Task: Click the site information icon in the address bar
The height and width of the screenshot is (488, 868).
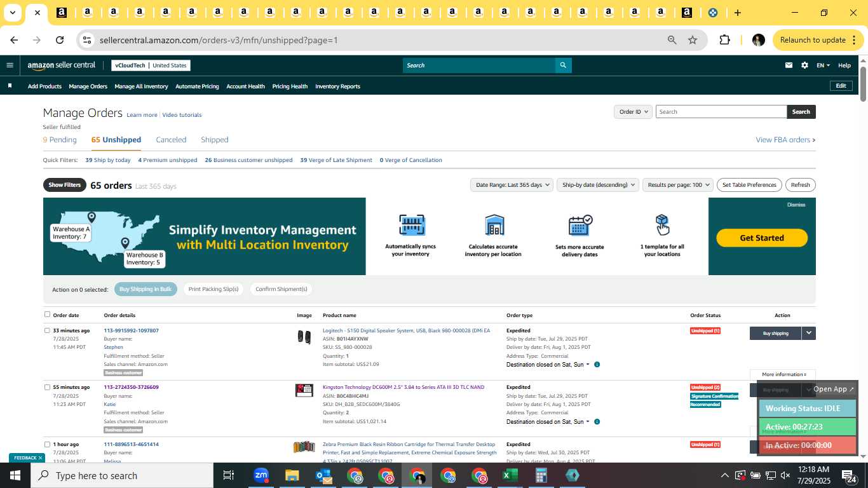Action: tap(86, 40)
